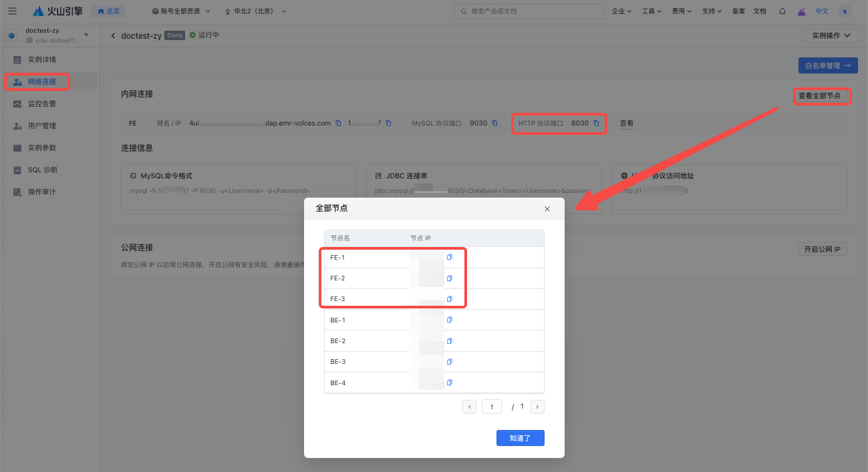This screenshot has height=472, width=868.
Task: Click the search products or docs field
Action: pyautogui.click(x=528, y=11)
